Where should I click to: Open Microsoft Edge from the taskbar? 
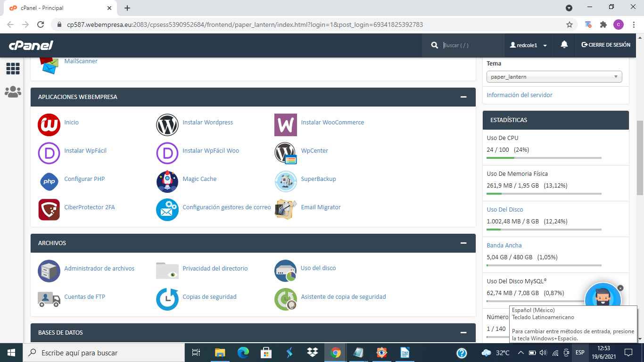(x=243, y=353)
